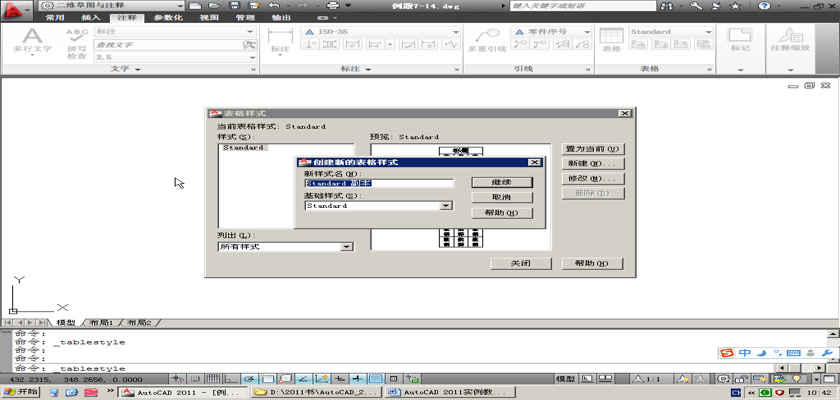
Task: Toggle Polar Tracking in status bar
Action: tap(250, 379)
